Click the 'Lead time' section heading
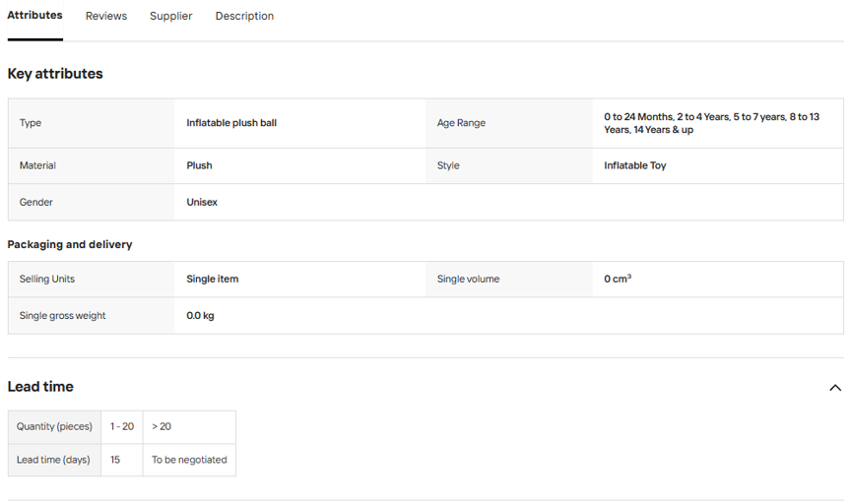This screenshot has height=504, width=851. coord(40,386)
